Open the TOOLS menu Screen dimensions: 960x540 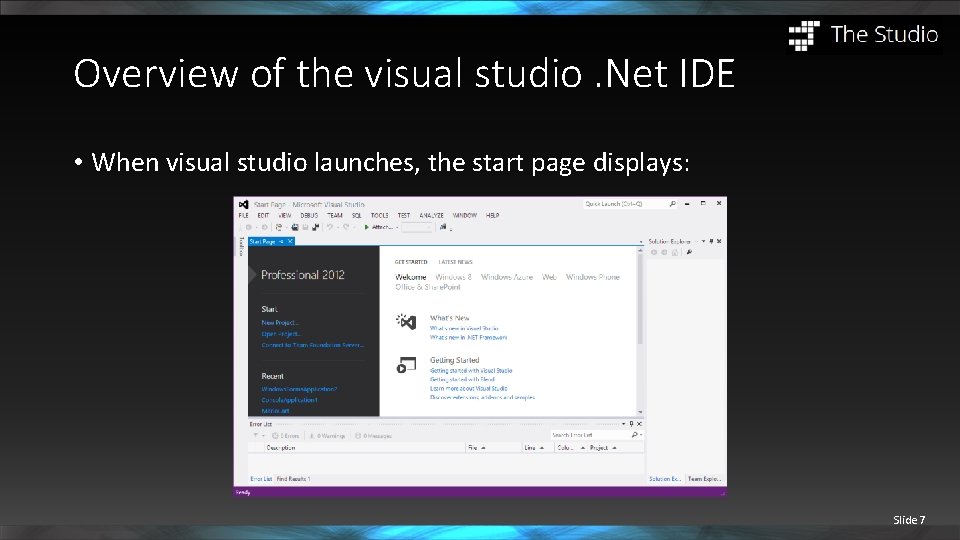[380, 216]
